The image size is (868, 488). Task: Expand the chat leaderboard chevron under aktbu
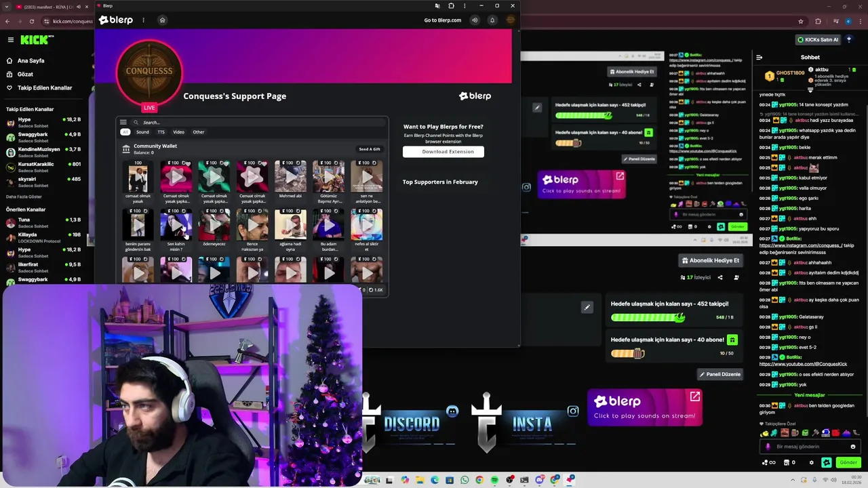[810, 89]
